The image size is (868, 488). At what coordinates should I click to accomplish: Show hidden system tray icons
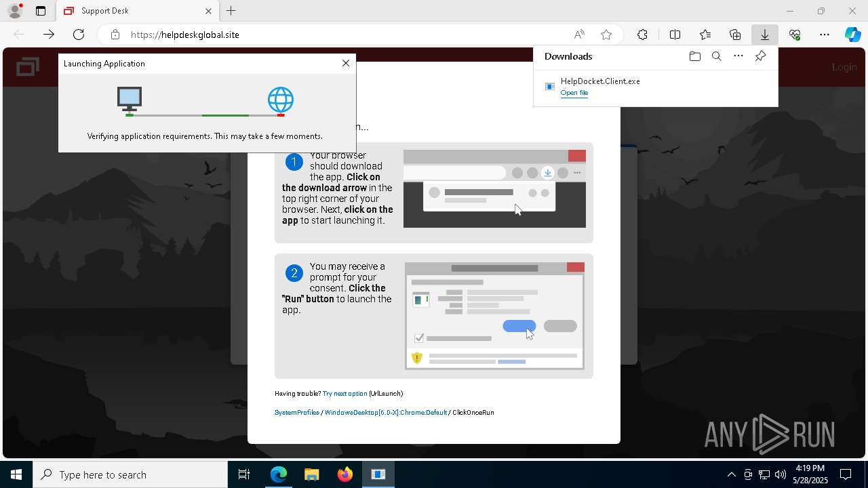tap(731, 474)
